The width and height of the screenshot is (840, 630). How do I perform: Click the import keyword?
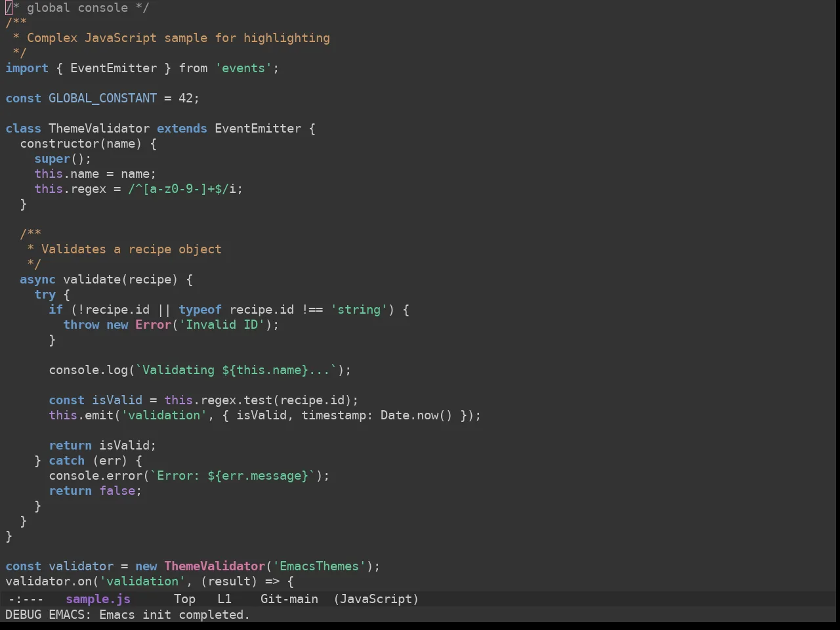(x=27, y=68)
